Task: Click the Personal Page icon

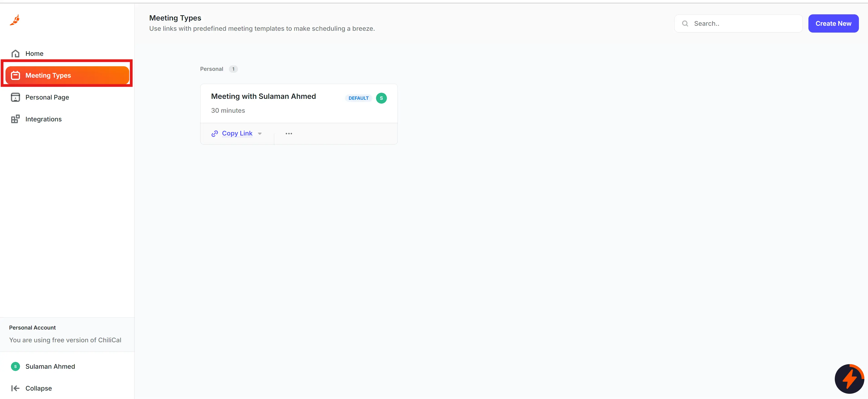Action: [15, 97]
